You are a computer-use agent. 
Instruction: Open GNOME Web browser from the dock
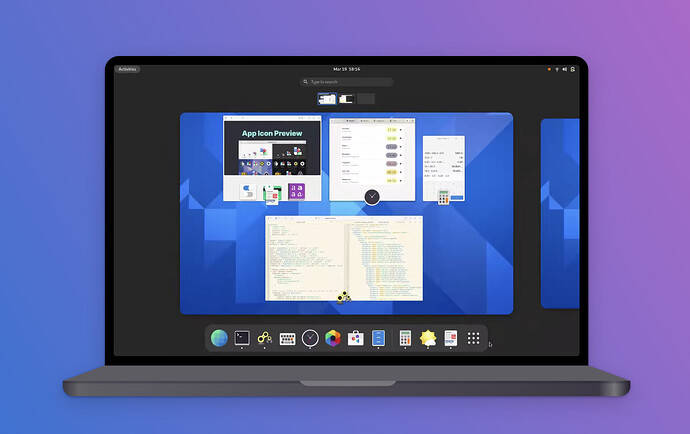pos(219,338)
